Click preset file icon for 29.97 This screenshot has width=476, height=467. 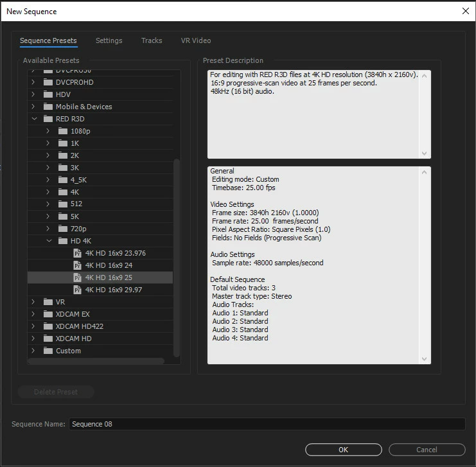78,289
